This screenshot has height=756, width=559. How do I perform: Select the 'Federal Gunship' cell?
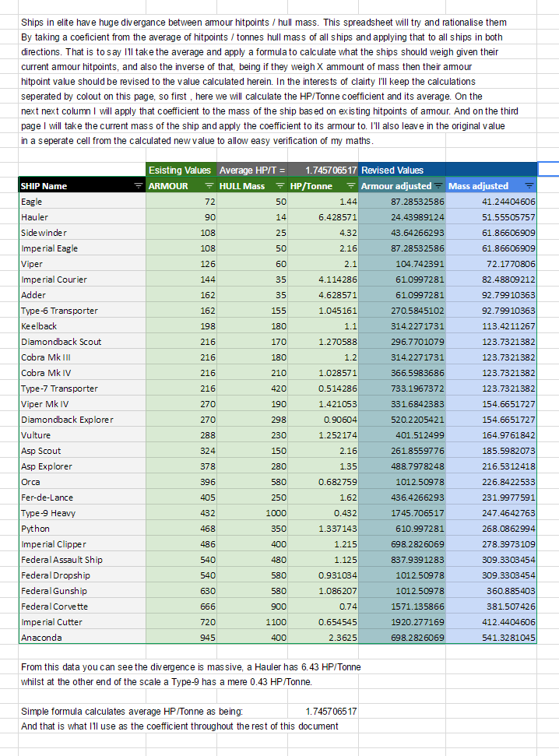coord(83,591)
